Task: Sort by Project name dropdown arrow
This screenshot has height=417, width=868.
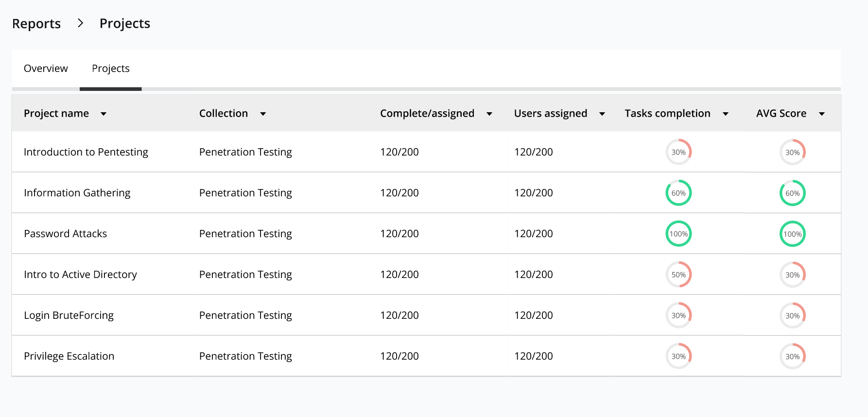Action: [x=104, y=114]
